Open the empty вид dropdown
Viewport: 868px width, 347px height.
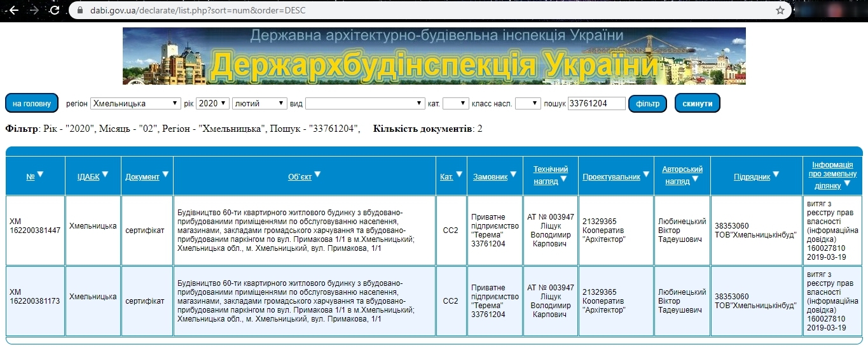point(365,103)
